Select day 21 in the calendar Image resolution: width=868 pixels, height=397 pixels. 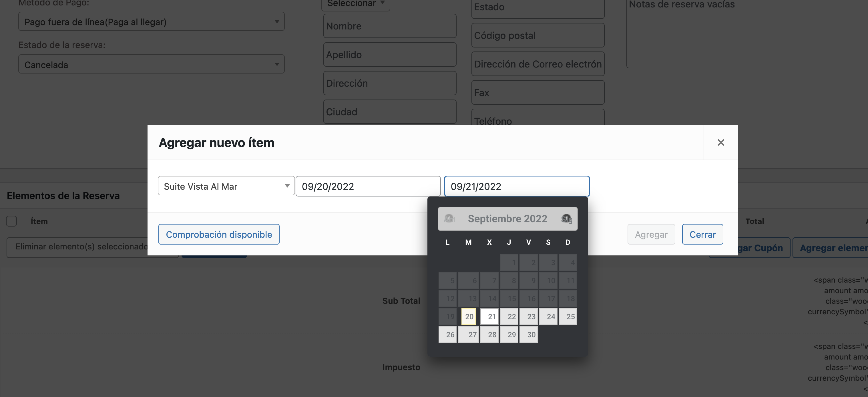(x=489, y=317)
